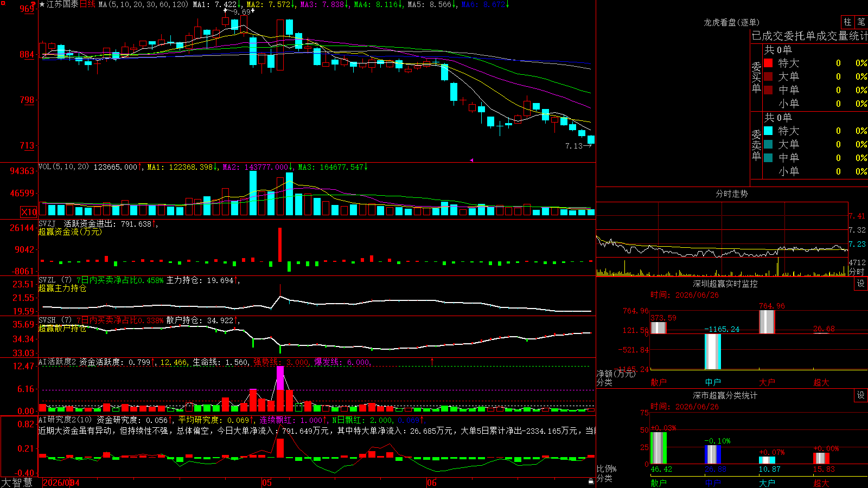Click the magenta spike bar in AI活跃度2 panel
This screenshot has height=488, width=868.
[x=280, y=378]
